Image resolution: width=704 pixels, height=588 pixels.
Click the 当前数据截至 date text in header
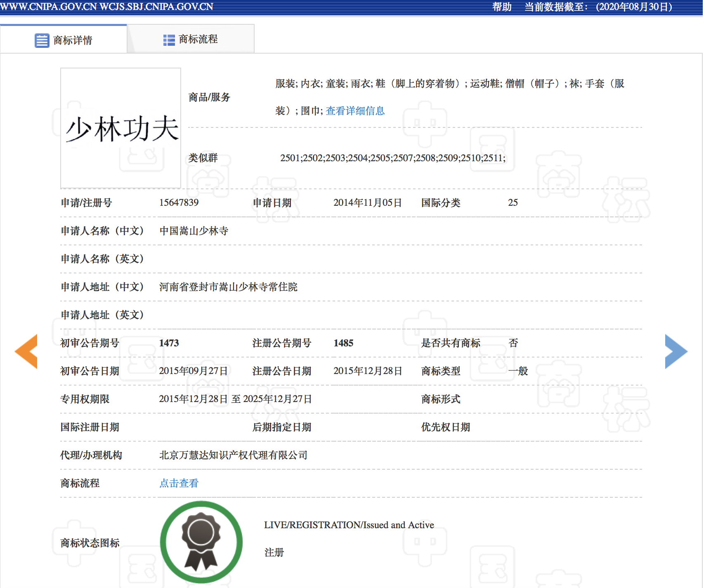tap(598, 7)
